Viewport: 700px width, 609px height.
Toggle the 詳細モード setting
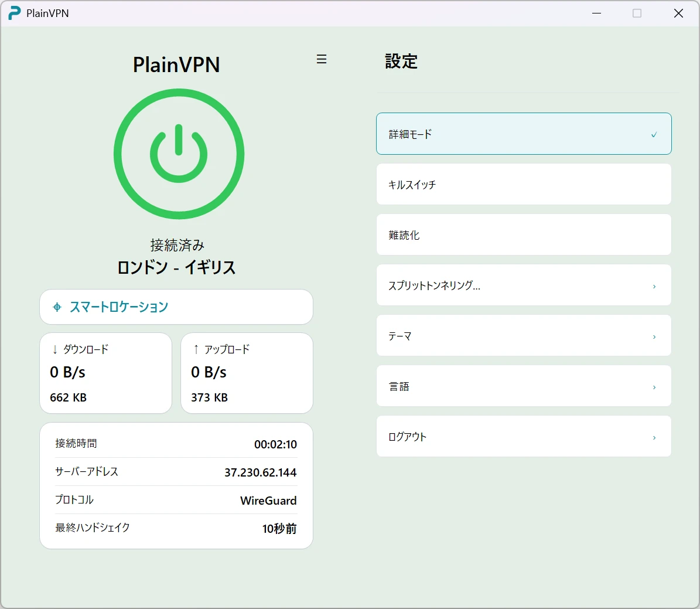(x=524, y=134)
